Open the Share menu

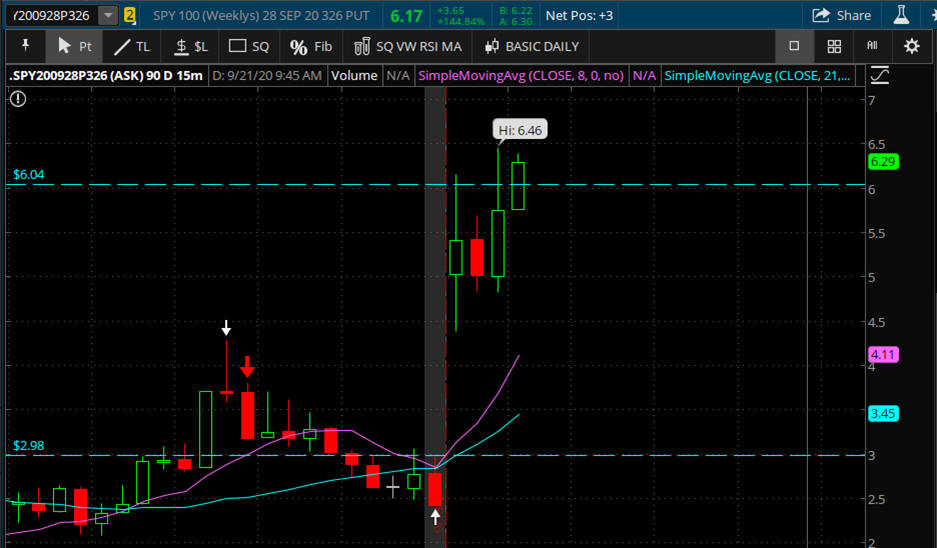coord(841,16)
